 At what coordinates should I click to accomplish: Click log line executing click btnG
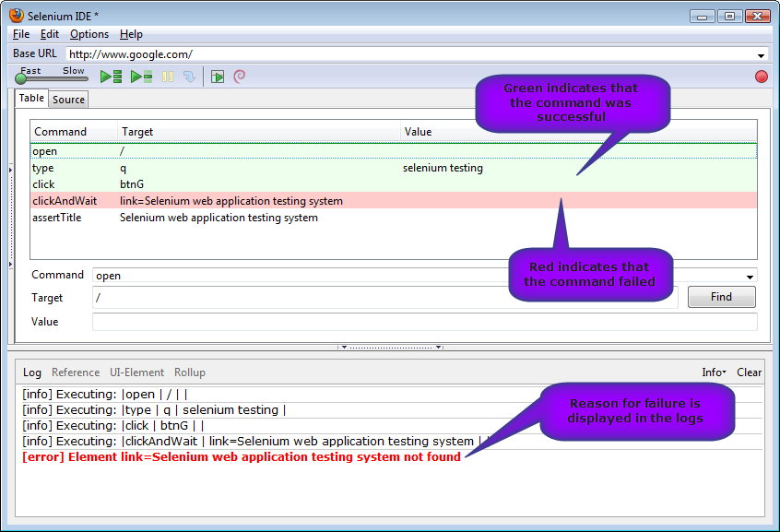(x=113, y=425)
